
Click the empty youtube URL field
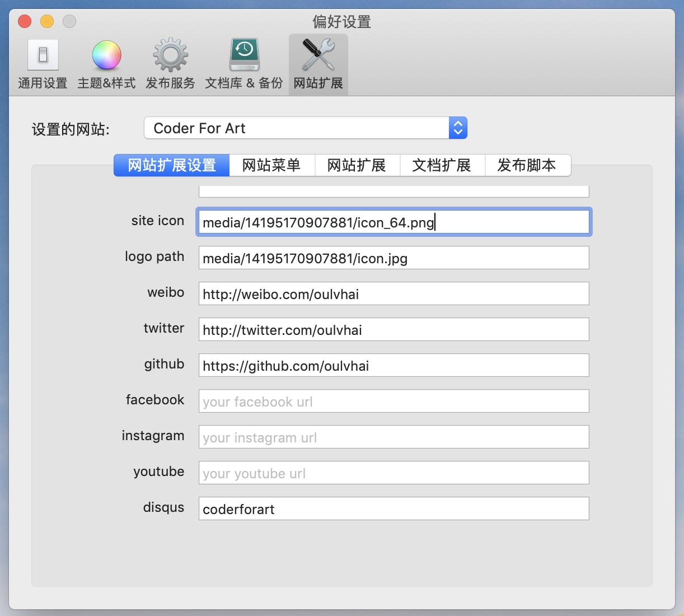tap(393, 473)
